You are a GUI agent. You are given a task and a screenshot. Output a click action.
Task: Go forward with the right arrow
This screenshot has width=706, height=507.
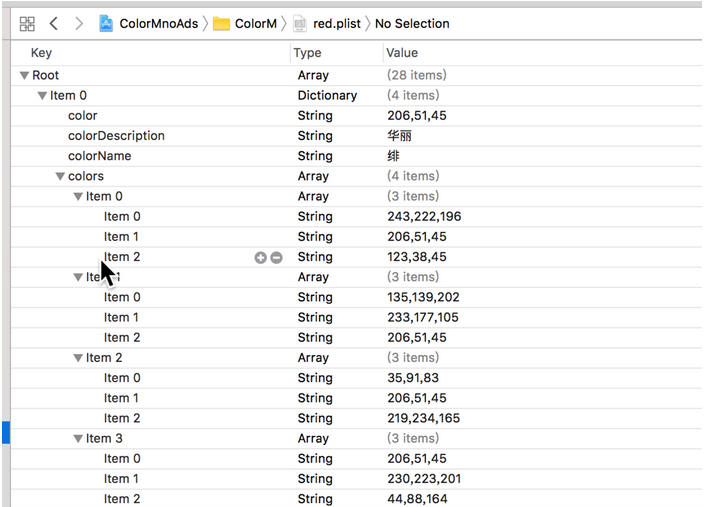78,23
